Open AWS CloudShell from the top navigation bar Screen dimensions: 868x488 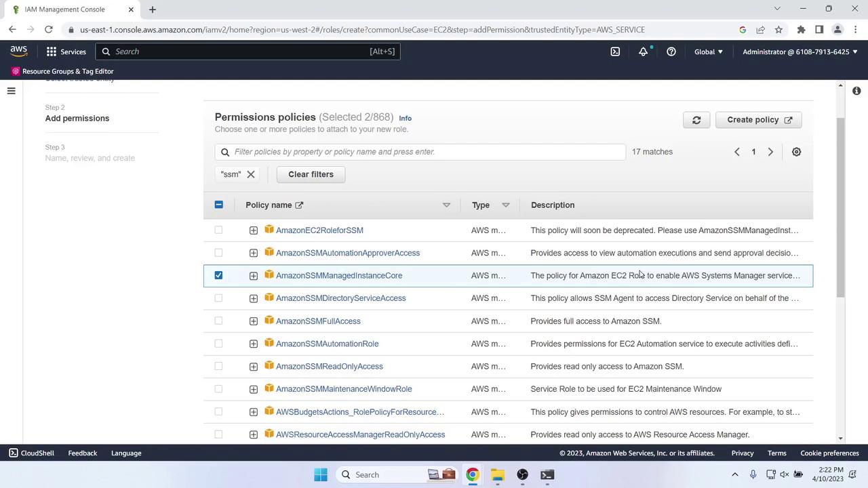pos(615,52)
